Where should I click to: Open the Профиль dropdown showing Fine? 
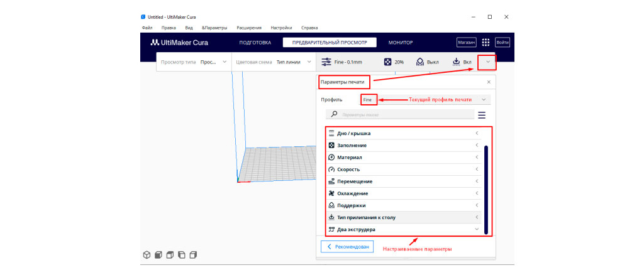pos(425,100)
